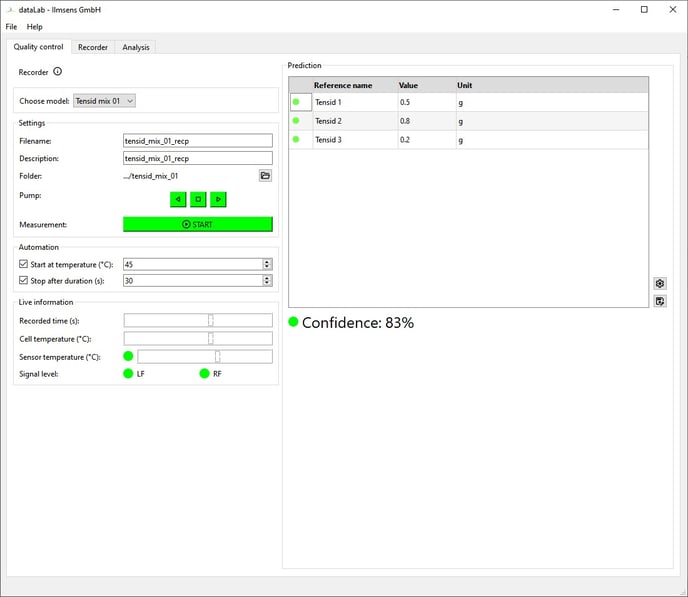Open the Help menu
This screenshot has height=597, width=688.
(x=35, y=26)
